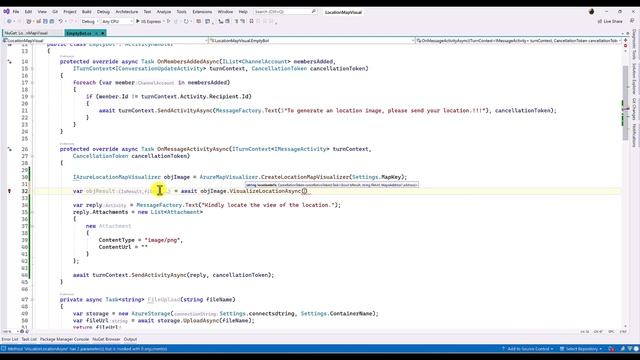This screenshot has width=640, height=360.
Task: Open the Extensions menu
Action: pos(202,12)
